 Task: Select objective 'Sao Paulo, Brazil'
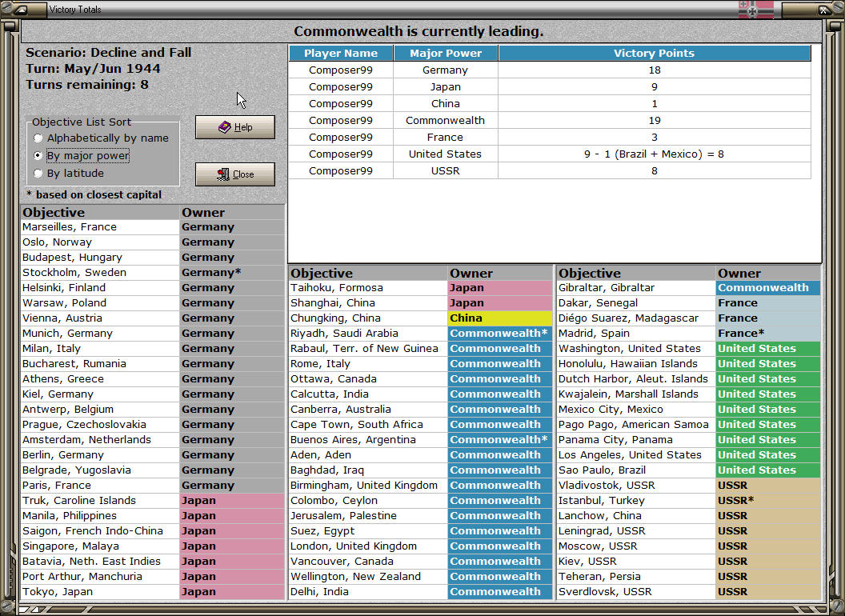(636, 470)
